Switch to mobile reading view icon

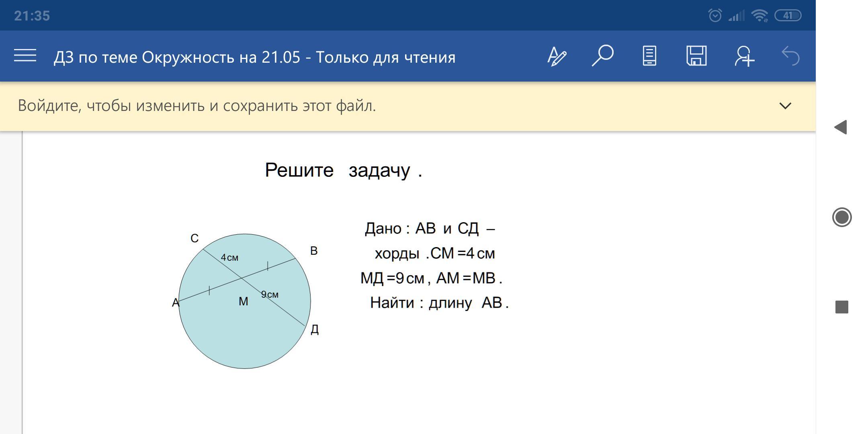(x=649, y=56)
